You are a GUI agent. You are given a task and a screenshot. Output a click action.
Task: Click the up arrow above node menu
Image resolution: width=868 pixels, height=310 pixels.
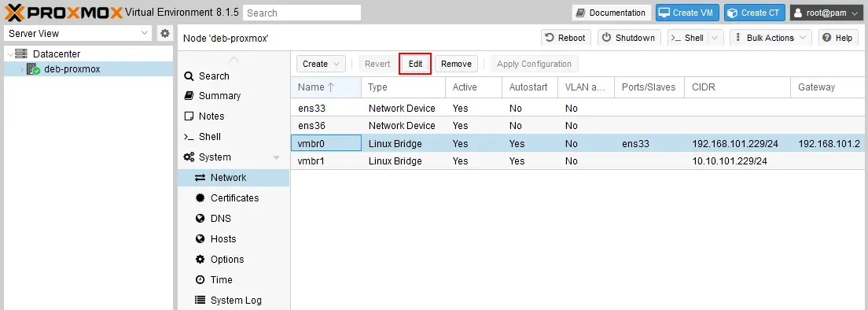(234, 59)
